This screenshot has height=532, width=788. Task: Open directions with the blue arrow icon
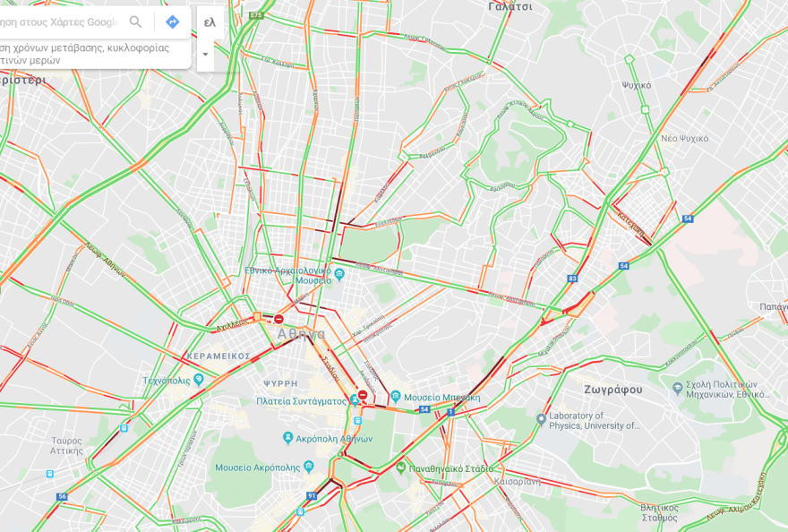coord(172,21)
